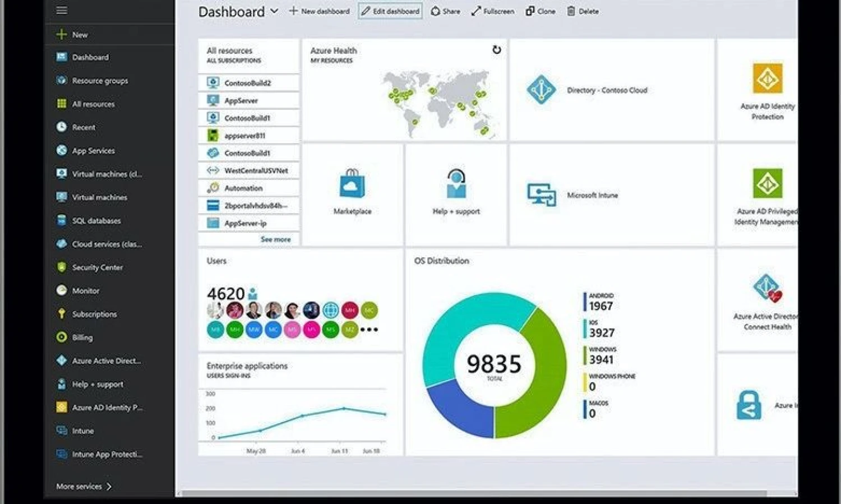
Task: Click the Monitor gauge icon
Action: [62, 290]
